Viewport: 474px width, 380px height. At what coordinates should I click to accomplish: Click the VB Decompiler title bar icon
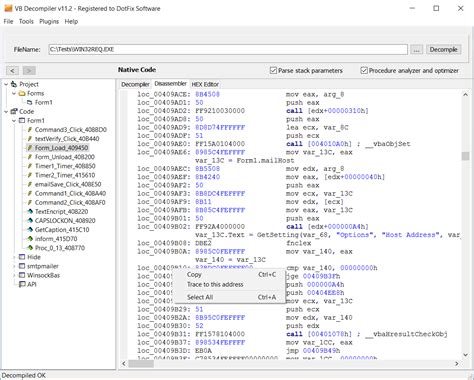point(8,8)
